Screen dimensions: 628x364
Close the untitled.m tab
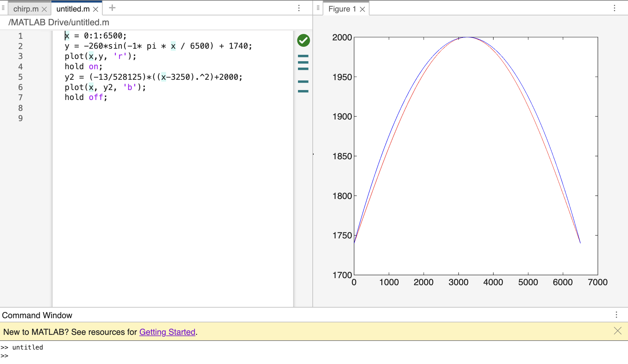96,9
